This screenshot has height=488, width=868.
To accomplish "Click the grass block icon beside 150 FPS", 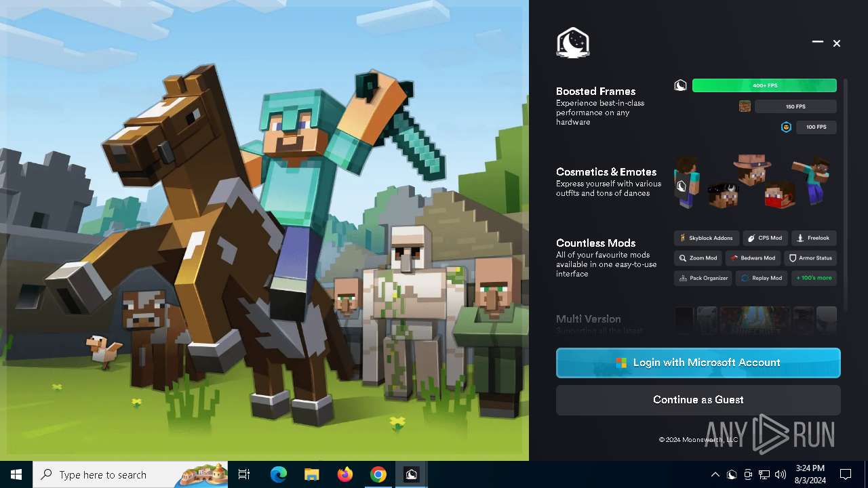I will pos(745,106).
